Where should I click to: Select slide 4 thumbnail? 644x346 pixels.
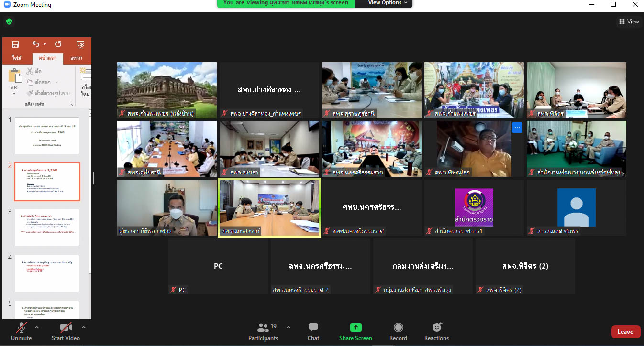tap(47, 273)
